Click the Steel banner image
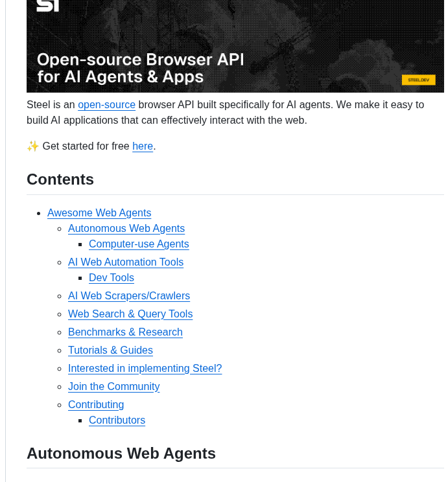Image resolution: width=448 pixels, height=482 pixels. (x=235, y=46)
